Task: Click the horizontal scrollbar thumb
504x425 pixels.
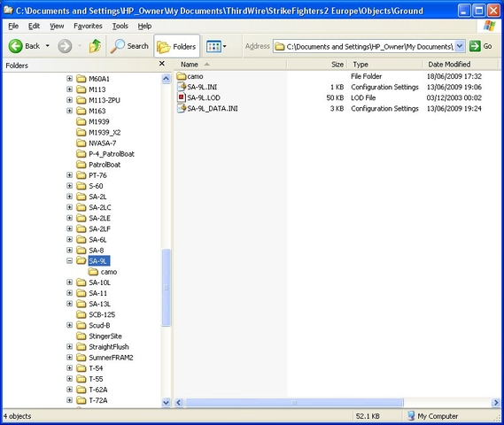Action: click(294, 402)
